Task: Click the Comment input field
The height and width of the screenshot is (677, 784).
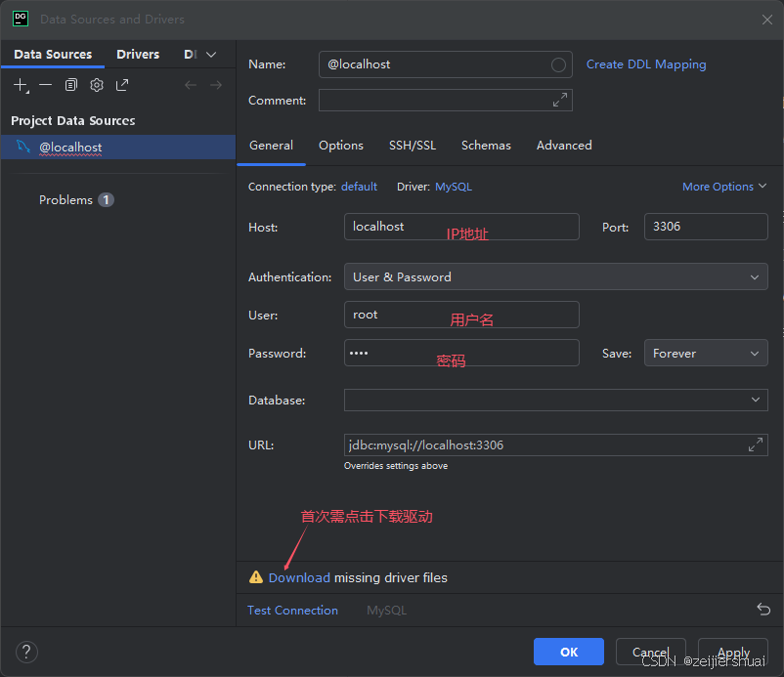Action: coord(445,100)
